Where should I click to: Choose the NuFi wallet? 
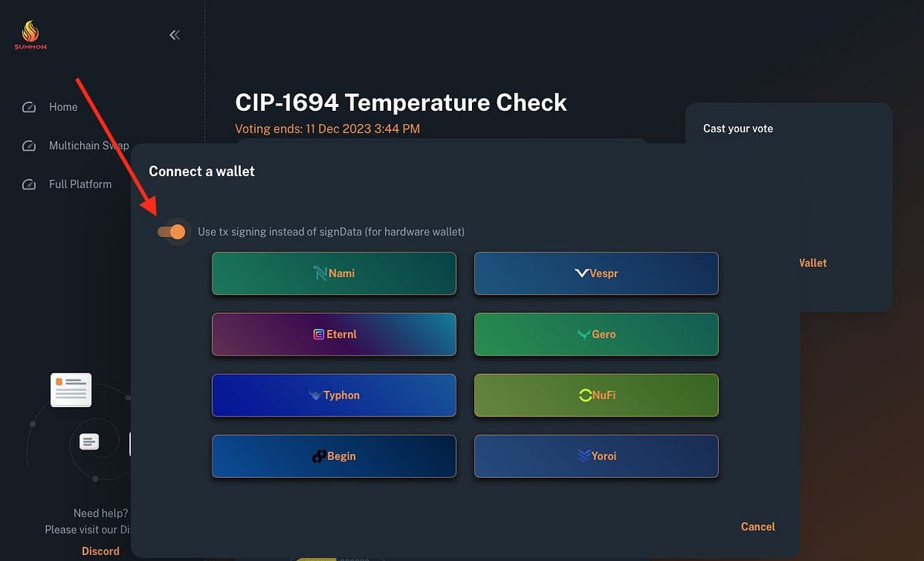click(595, 395)
